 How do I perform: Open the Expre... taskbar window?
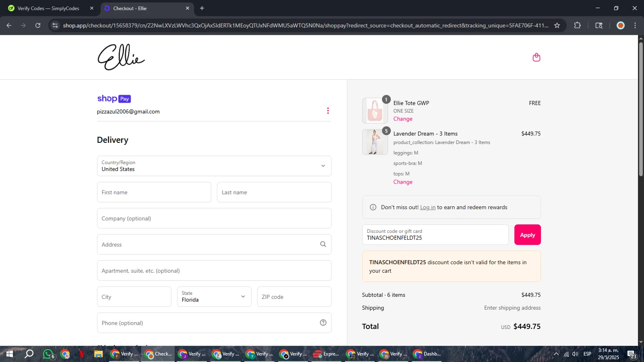326,354
